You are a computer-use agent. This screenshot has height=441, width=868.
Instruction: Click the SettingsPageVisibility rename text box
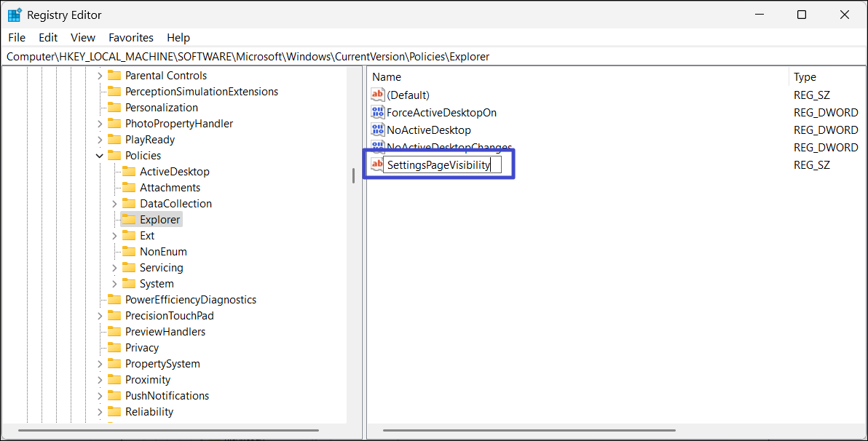442,165
